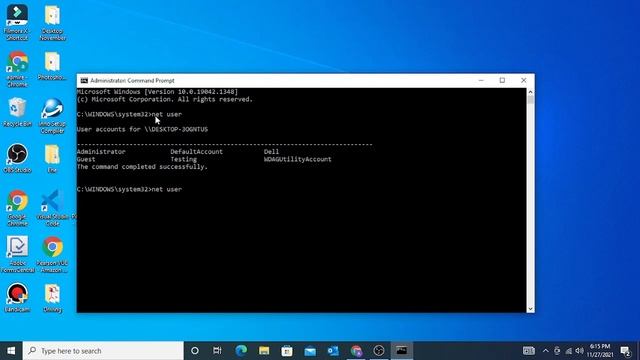
Task: Open the Bandicam desktop shortcut
Action: (17, 297)
